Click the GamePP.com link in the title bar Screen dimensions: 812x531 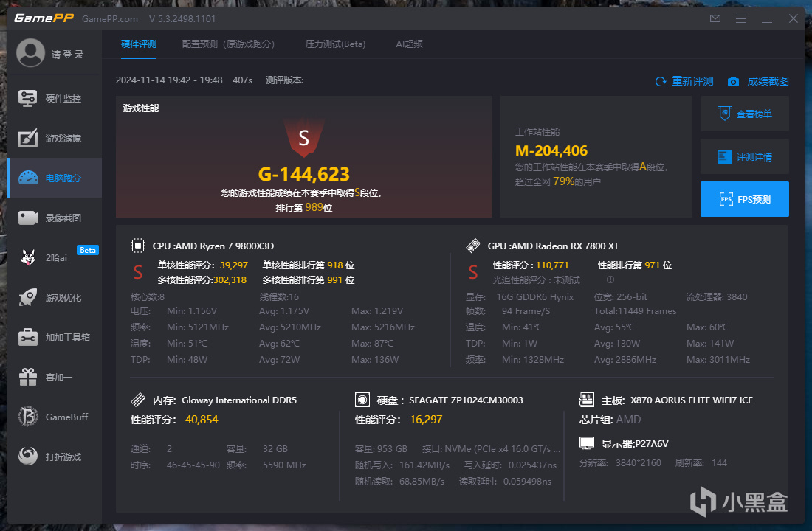click(110, 18)
